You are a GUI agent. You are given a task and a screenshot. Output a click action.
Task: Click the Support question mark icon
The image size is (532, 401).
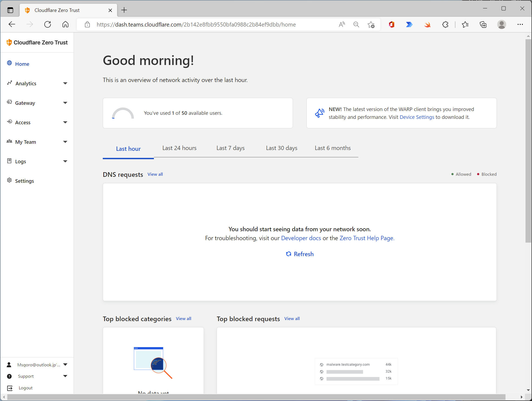coord(9,376)
